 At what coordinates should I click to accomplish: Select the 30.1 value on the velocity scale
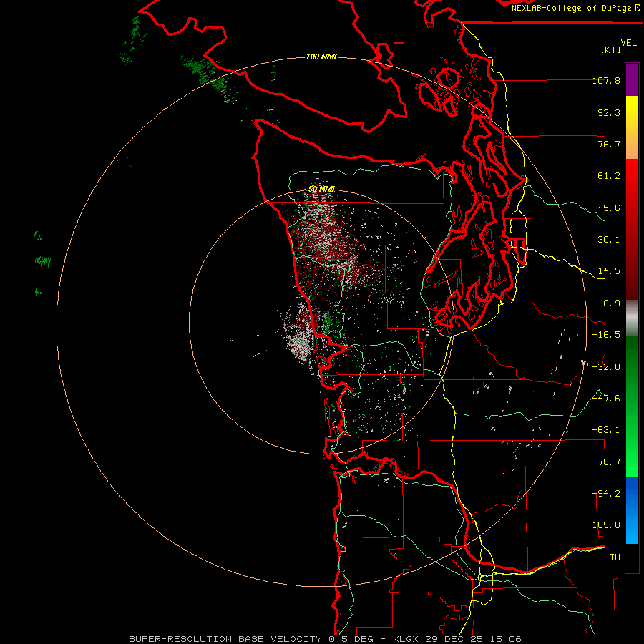609,240
